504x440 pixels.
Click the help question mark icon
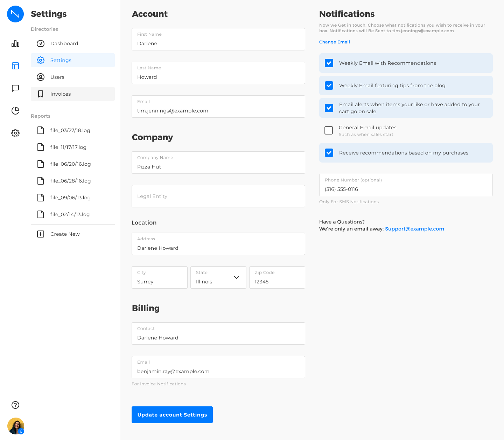point(15,405)
